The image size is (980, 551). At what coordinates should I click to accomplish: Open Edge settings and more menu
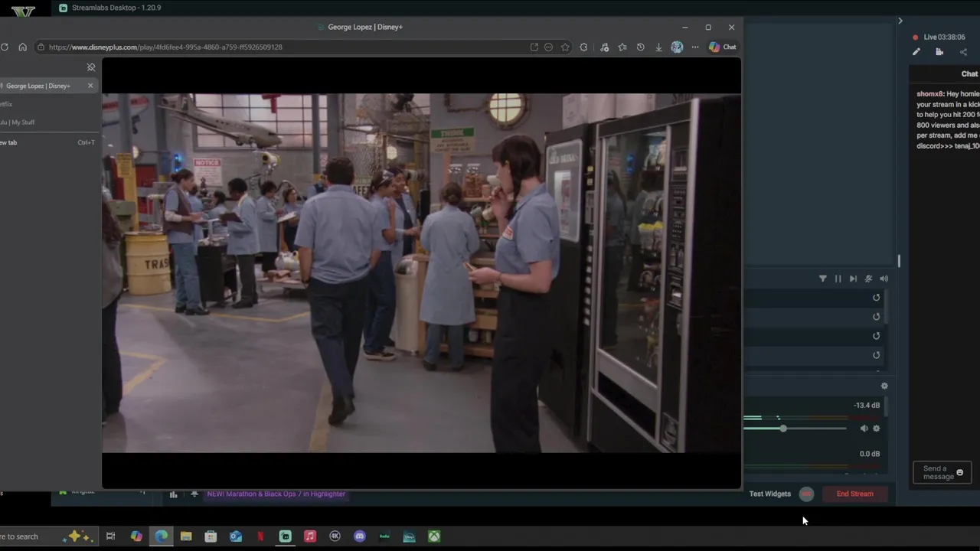[695, 47]
